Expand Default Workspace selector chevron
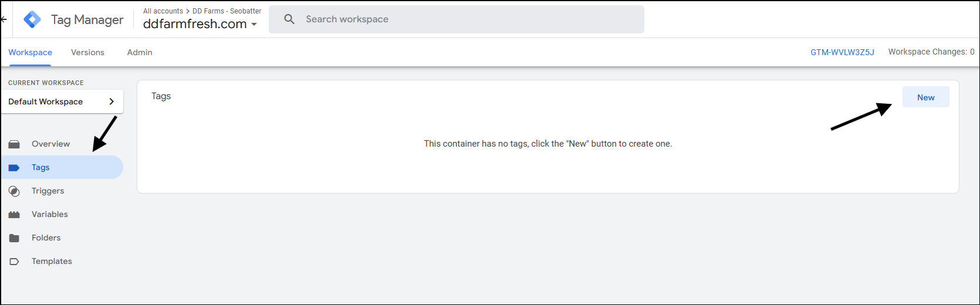The image size is (980, 305). [111, 101]
